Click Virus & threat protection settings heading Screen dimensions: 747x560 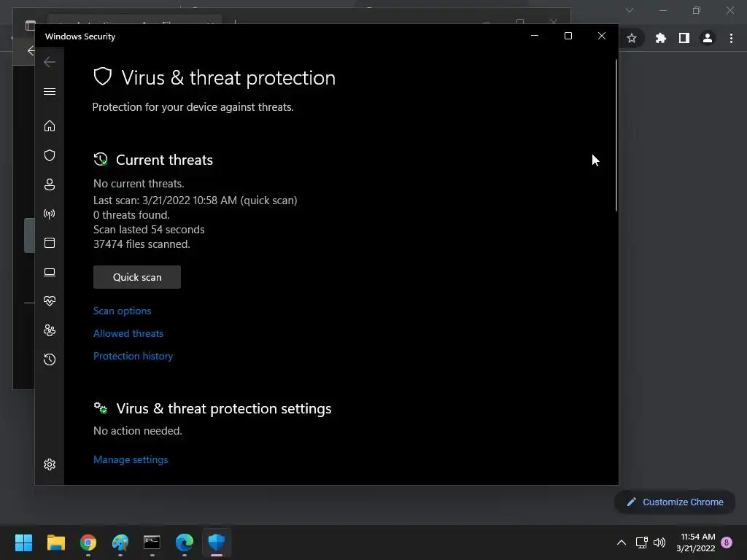click(x=224, y=408)
